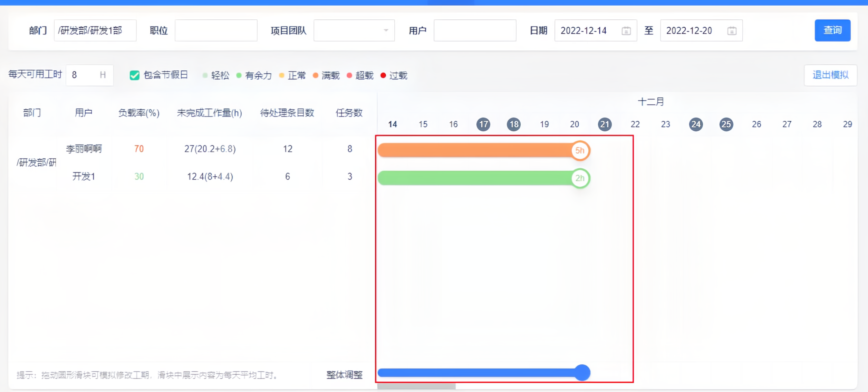
Task: Select the circled date 24 in the timeline
Action: point(696,124)
